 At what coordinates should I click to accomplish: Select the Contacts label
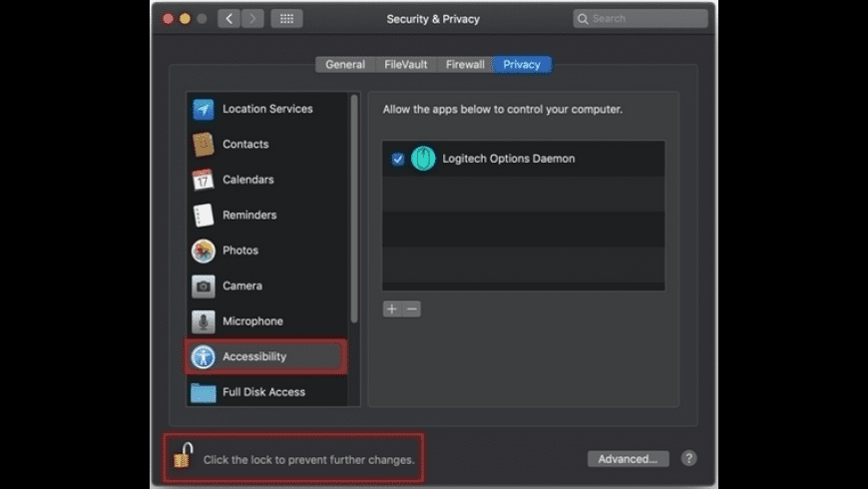click(x=245, y=144)
